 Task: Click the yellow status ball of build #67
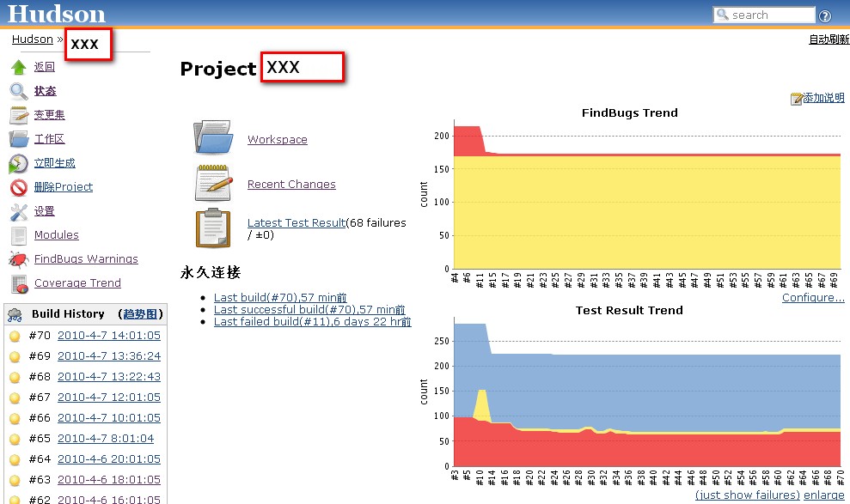(x=15, y=398)
